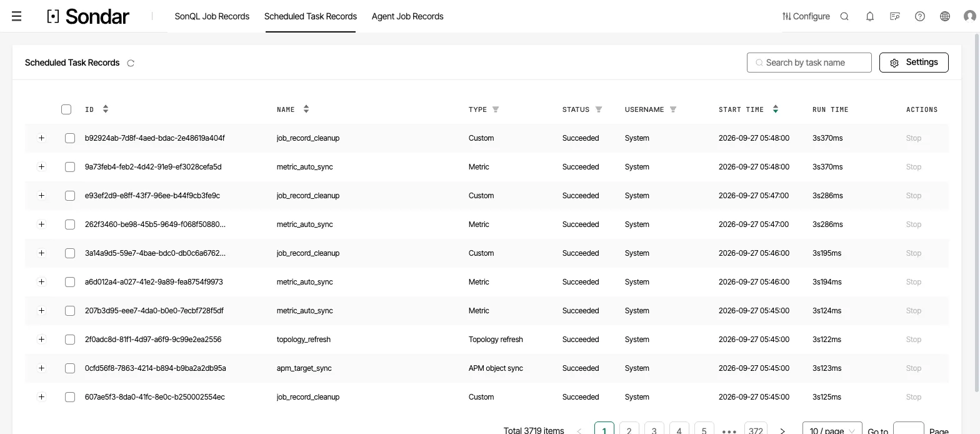Check the row with ID 3a14a9d5-59e7
The height and width of the screenshot is (434, 980).
pos(70,253)
